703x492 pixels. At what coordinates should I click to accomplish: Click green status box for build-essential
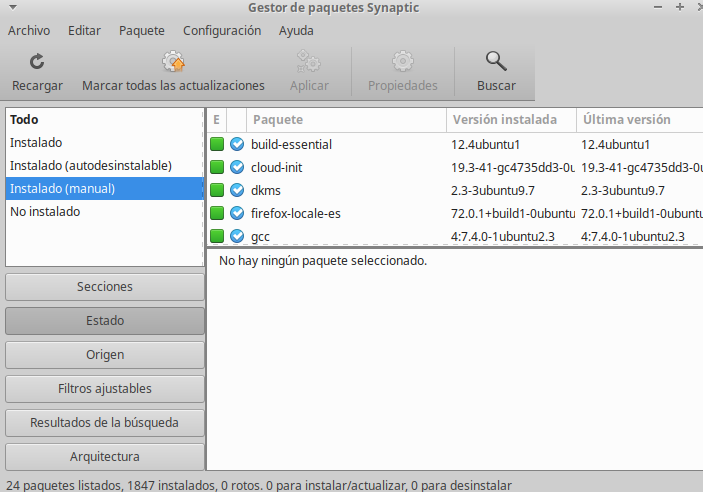217,144
